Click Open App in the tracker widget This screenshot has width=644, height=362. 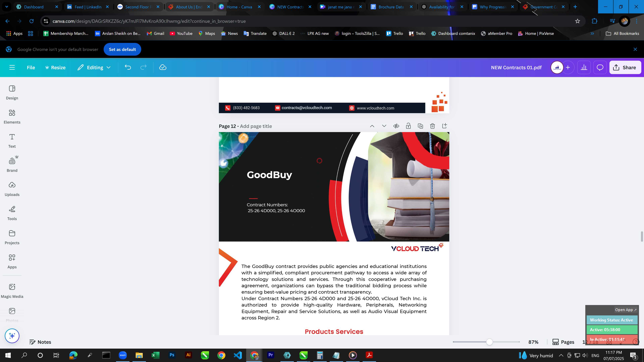point(626,310)
